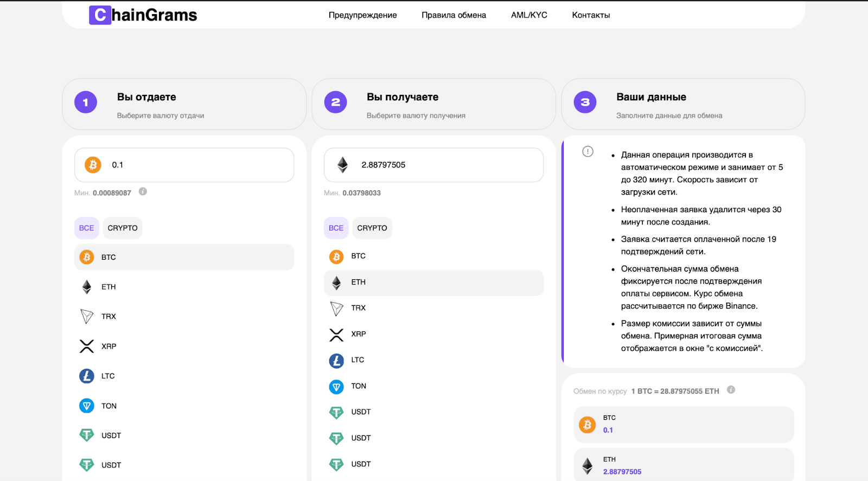868x481 pixels.
Task: Click info icon next to exchange rate
Action: [731, 390]
